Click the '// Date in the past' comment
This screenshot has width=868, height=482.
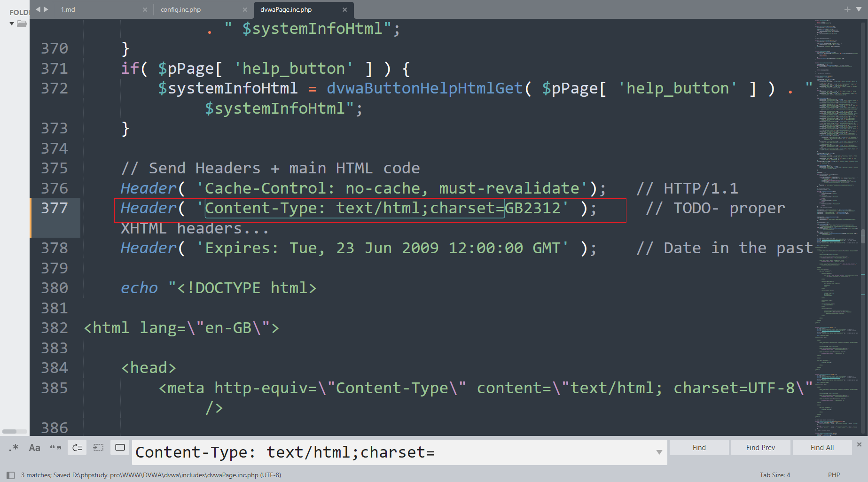tap(725, 248)
